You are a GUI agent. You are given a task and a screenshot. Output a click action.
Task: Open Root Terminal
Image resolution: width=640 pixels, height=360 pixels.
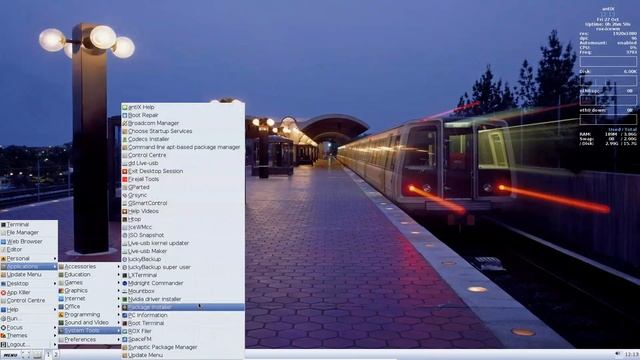coord(183,323)
